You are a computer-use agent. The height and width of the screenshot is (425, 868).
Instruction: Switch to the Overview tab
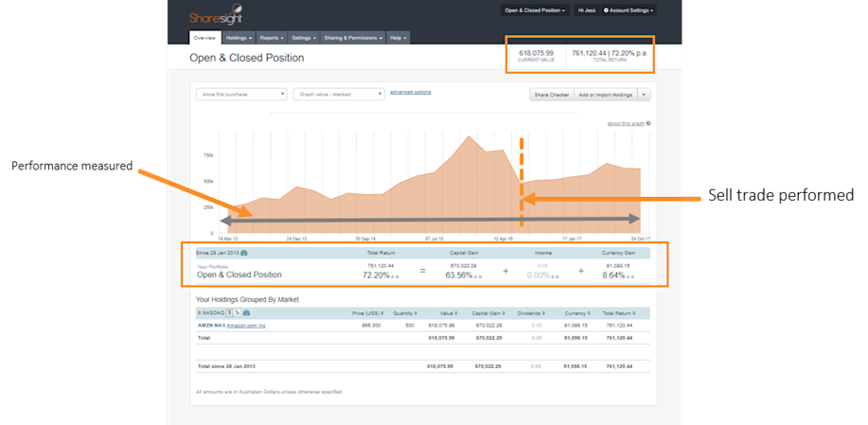point(204,38)
